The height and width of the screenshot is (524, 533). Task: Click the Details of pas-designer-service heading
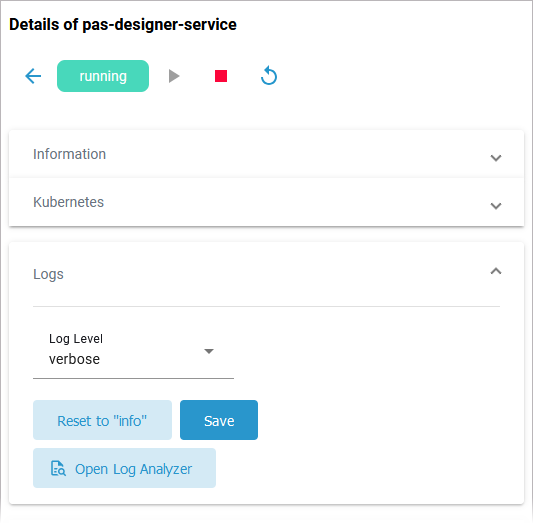(123, 24)
